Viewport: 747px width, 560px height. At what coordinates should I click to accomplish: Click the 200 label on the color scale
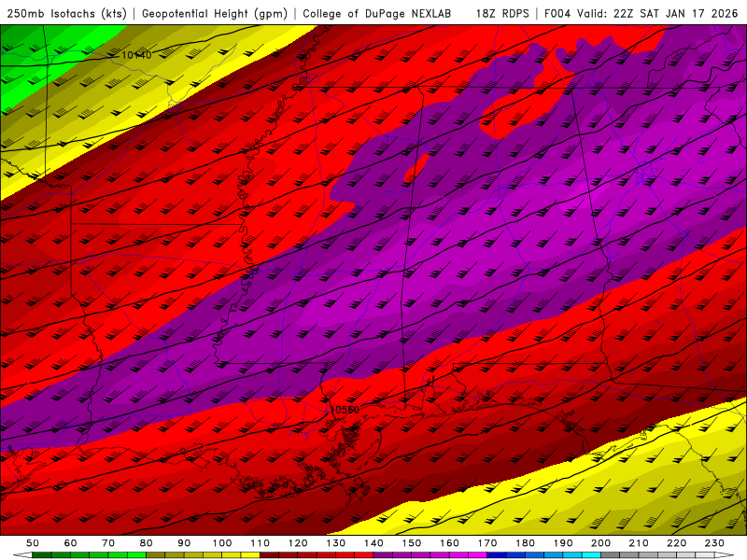(x=600, y=543)
